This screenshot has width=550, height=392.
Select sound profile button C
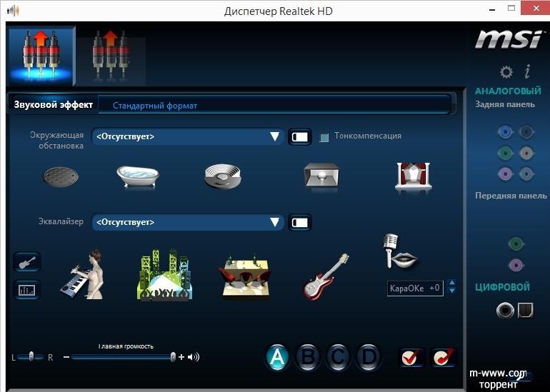(338, 357)
